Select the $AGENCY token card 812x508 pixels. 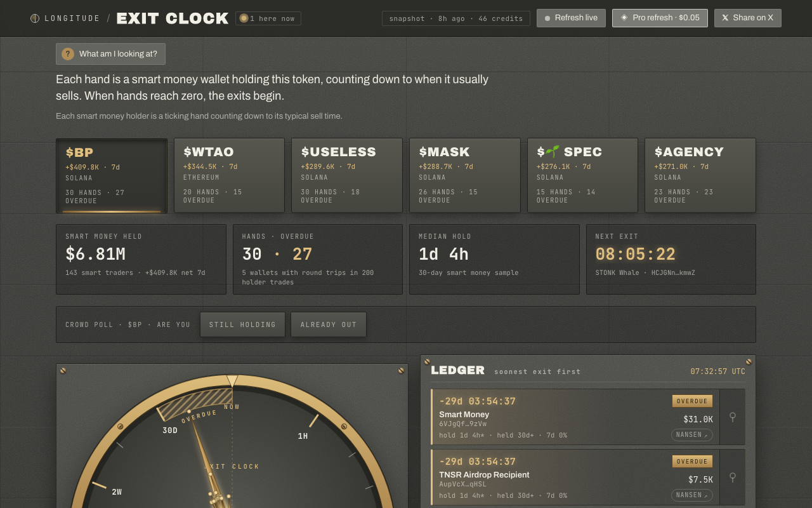(700, 175)
